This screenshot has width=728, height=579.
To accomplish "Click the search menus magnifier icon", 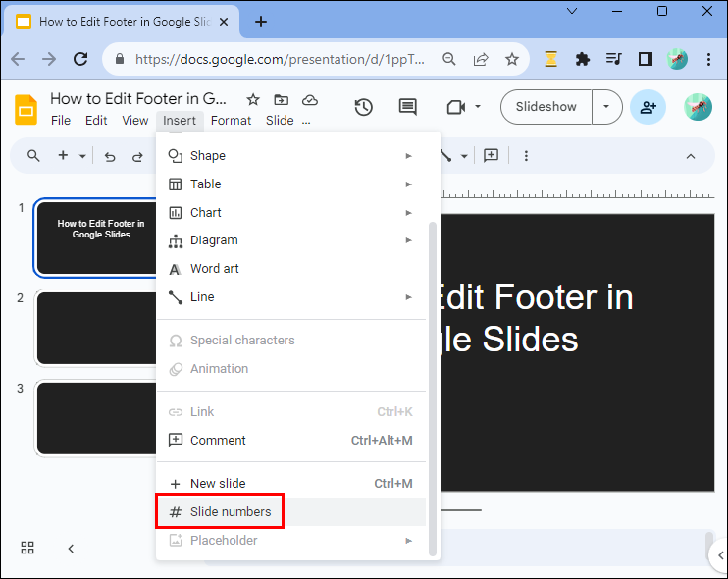I will (34, 156).
